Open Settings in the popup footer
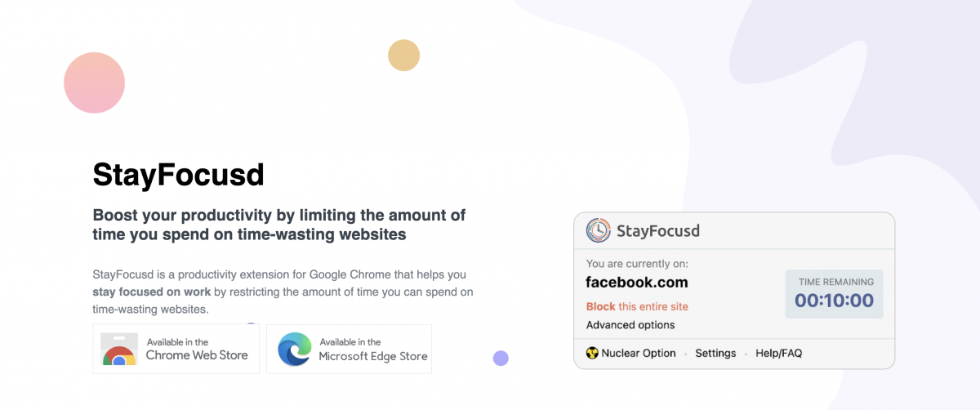The image size is (980, 410). (x=715, y=354)
